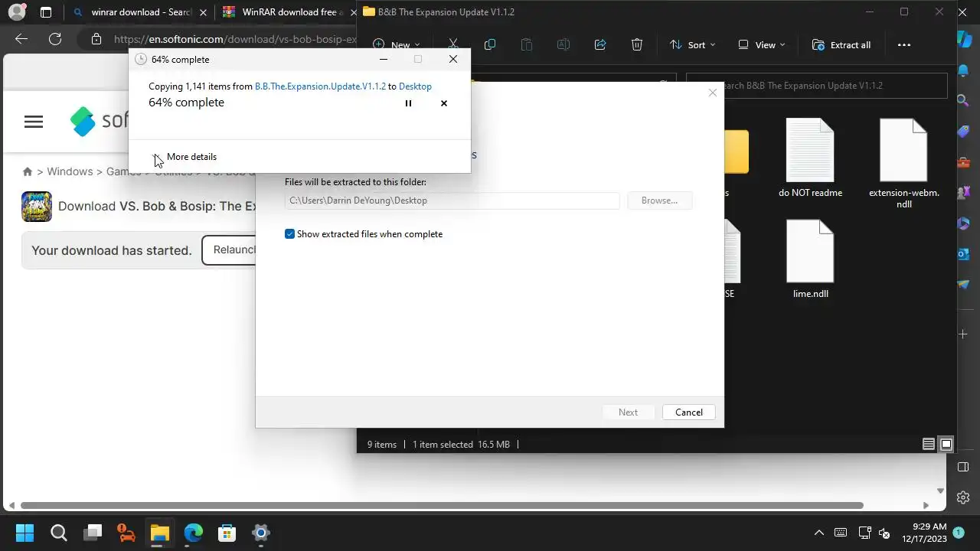Image resolution: width=980 pixels, height=551 pixels.
Task: Open Microsoft Store from taskbar
Action: (227, 533)
